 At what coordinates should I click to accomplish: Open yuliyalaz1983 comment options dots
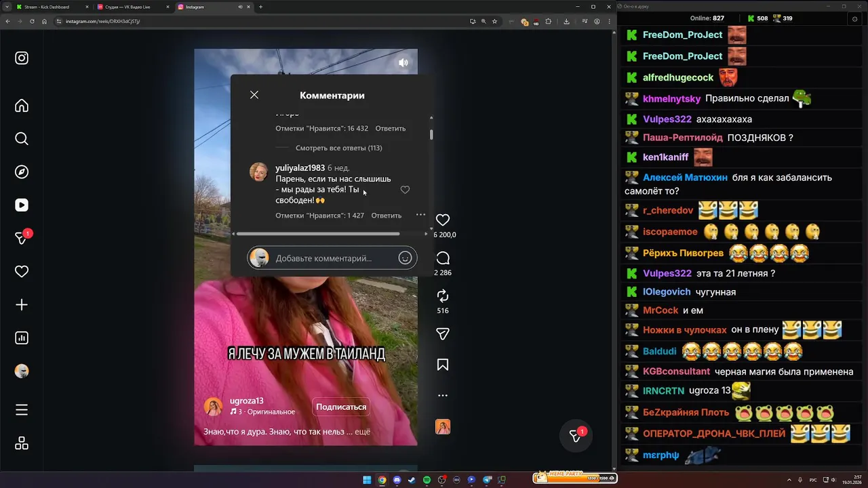click(420, 215)
